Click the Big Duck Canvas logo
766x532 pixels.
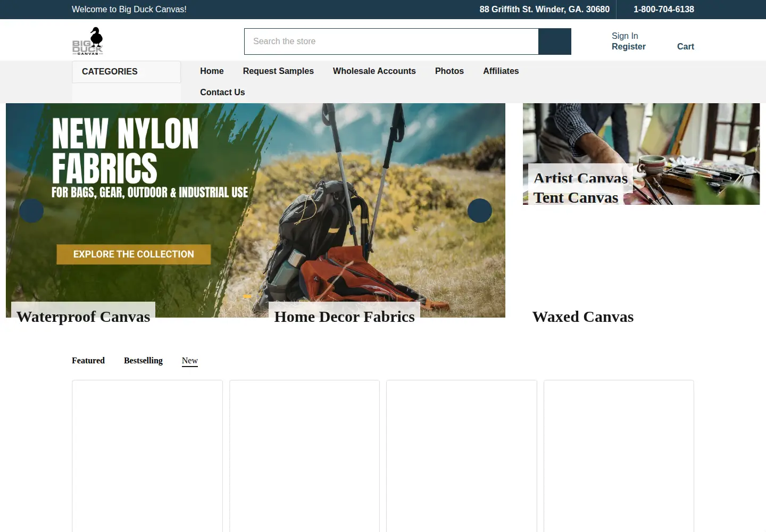[x=88, y=41]
